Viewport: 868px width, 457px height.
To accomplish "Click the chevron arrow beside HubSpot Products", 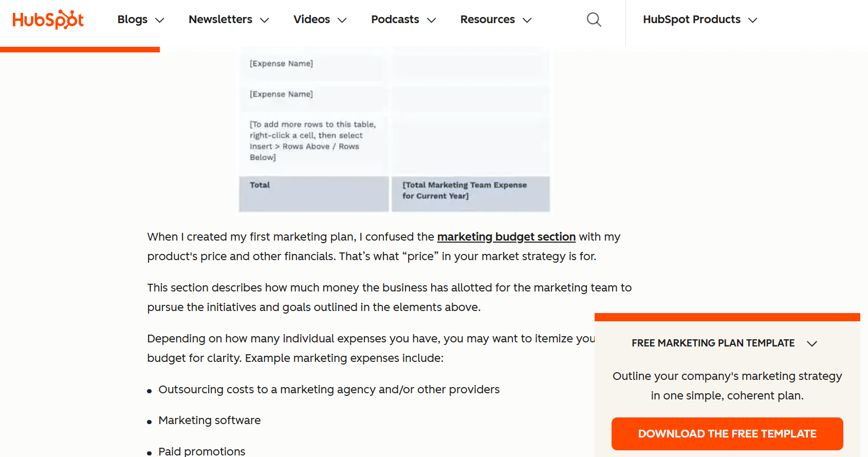I will point(753,20).
